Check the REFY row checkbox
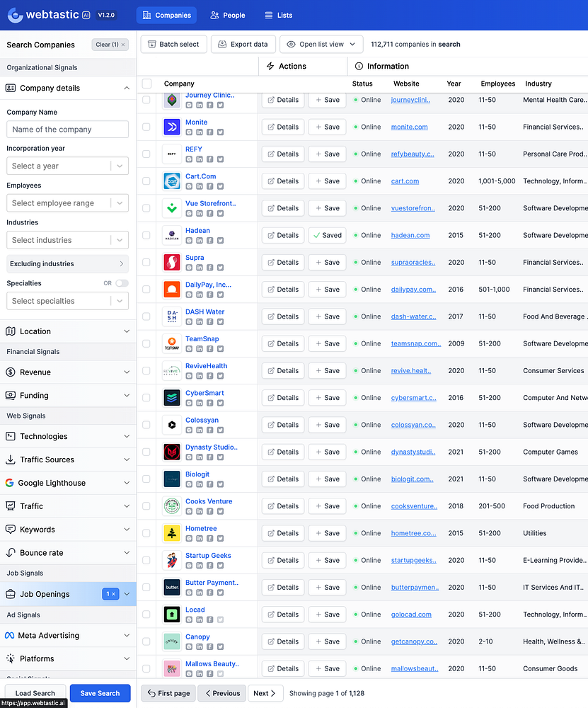The width and height of the screenshot is (588, 708). point(146,154)
